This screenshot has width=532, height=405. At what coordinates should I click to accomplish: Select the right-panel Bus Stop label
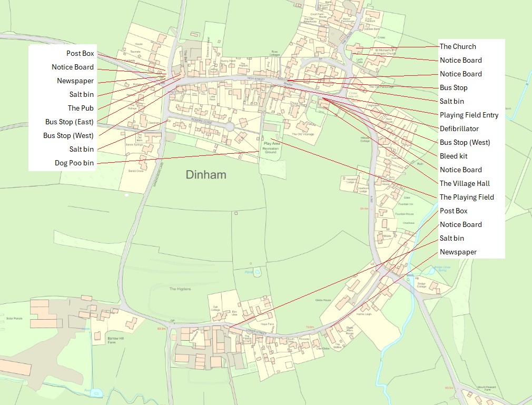pos(452,87)
